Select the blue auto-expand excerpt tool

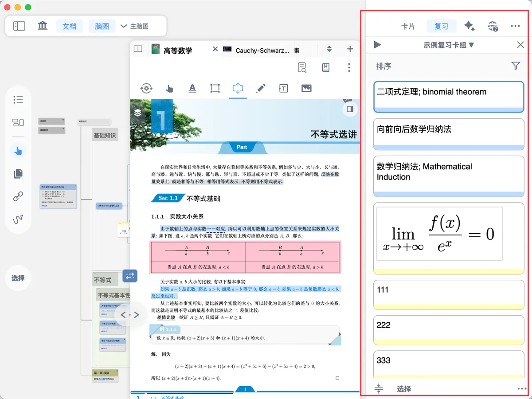tap(238, 88)
